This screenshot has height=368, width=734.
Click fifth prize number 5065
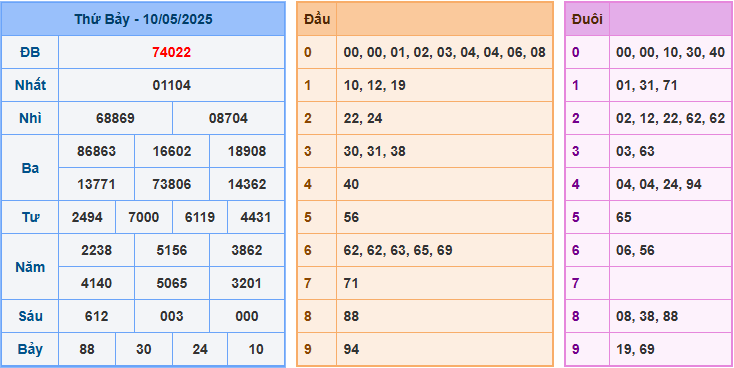pos(172,283)
